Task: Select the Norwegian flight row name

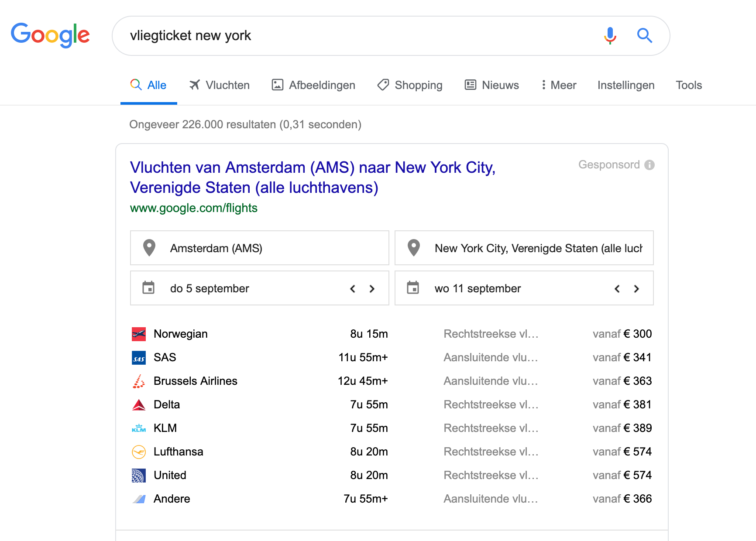Action: point(181,334)
